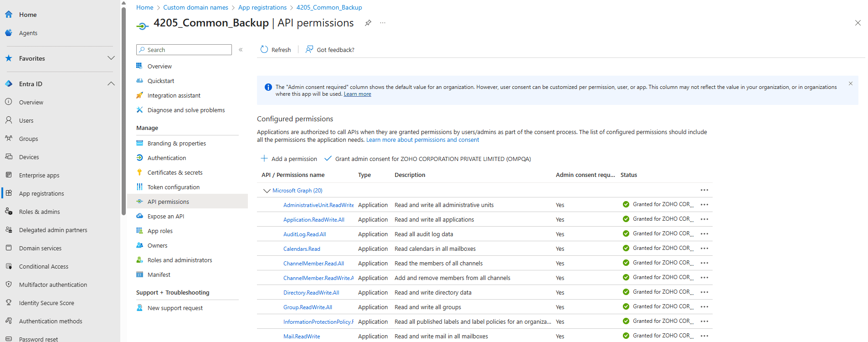
Task: Click Grant admin consent for ZOHO CORPORATION
Action: point(427,159)
